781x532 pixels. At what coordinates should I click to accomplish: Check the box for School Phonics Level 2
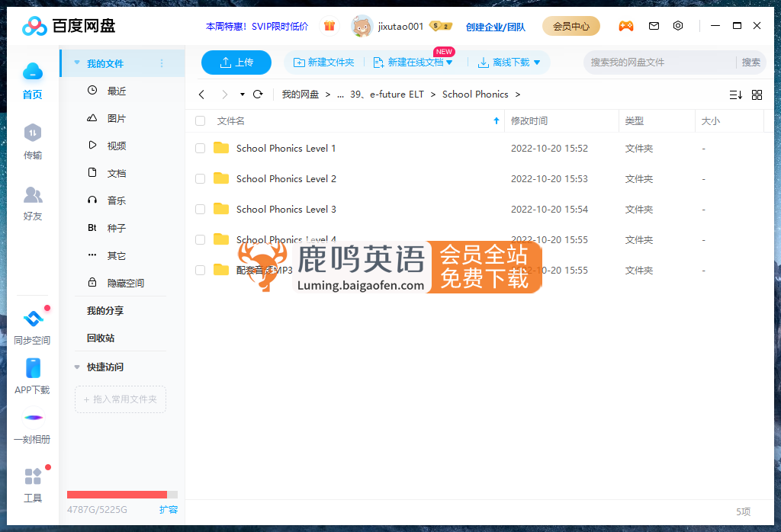coord(201,178)
